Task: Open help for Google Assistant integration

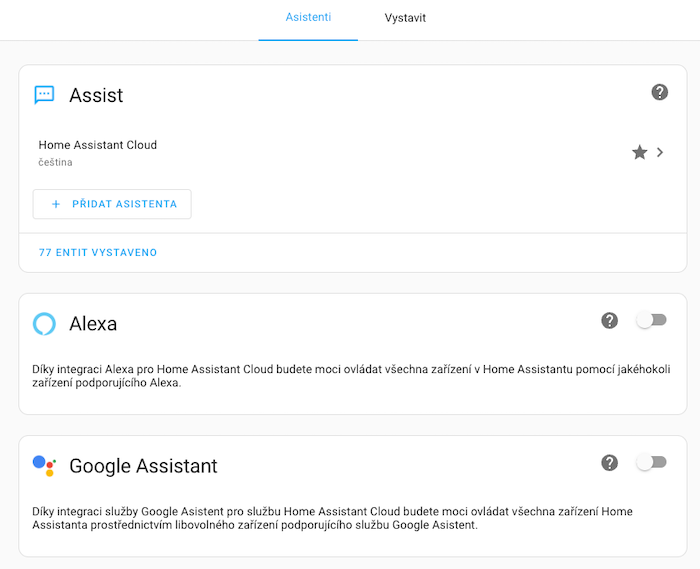Action: coord(609,462)
